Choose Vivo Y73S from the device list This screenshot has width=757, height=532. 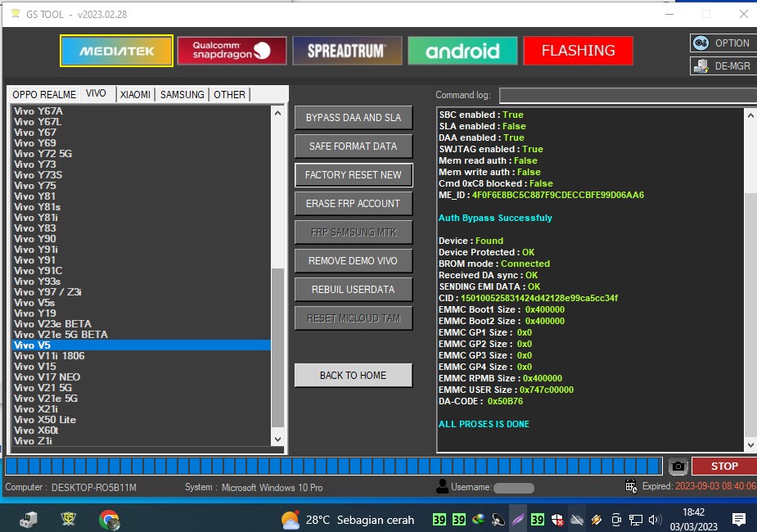click(141, 175)
